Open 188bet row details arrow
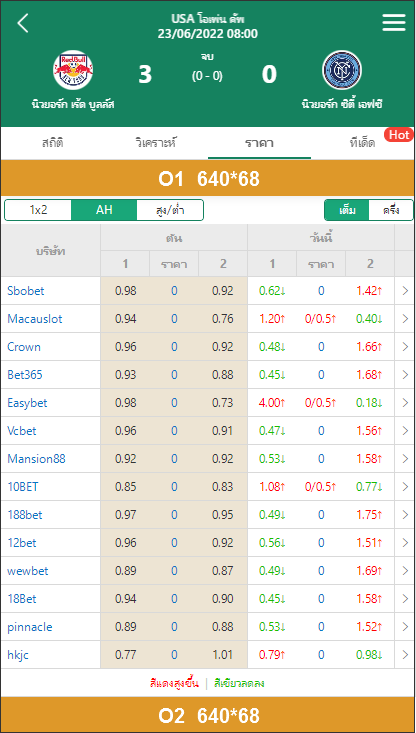 [x=405, y=515]
